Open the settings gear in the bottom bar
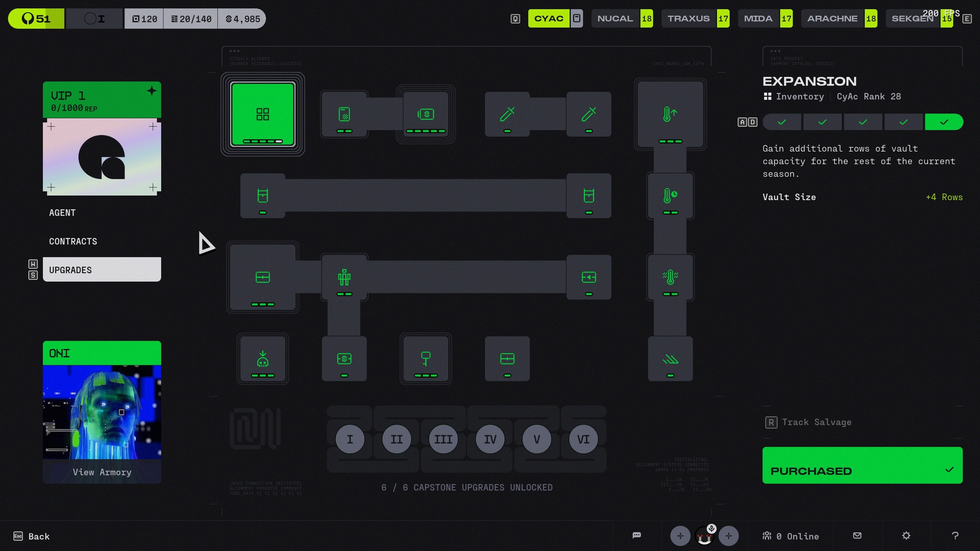The width and height of the screenshot is (980, 551). click(906, 535)
